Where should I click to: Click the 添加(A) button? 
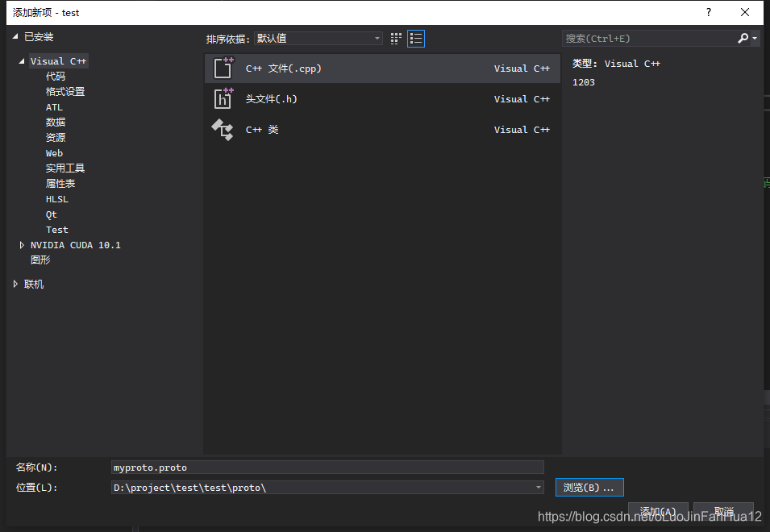(x=658, y=511)
